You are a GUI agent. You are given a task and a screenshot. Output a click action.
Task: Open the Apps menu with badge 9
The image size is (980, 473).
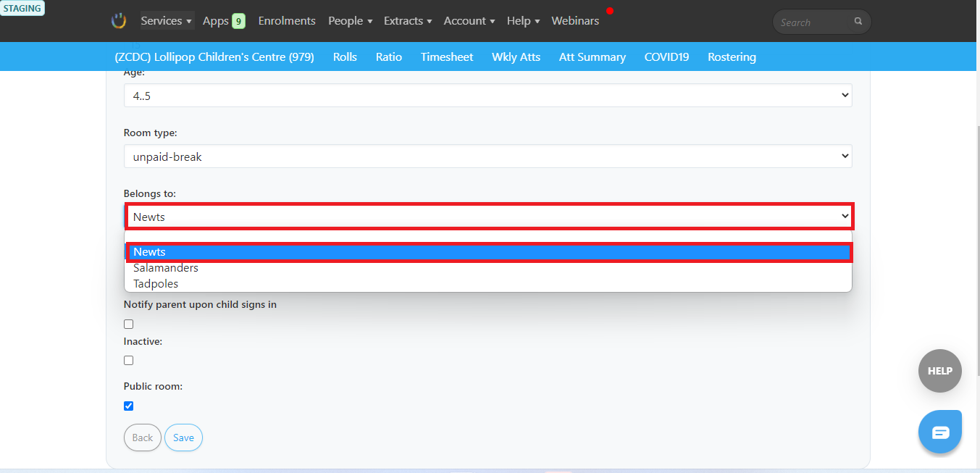(224, 21)
